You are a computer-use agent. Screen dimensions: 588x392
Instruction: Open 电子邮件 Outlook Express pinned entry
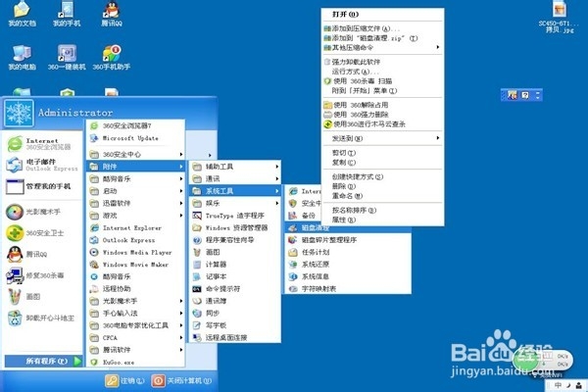coord(42,165)
